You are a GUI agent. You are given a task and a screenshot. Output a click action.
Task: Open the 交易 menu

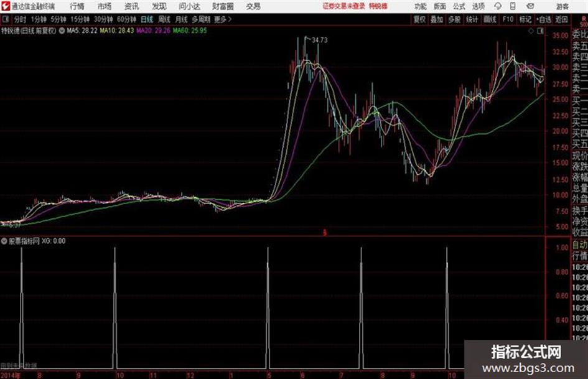click(253, 6)
